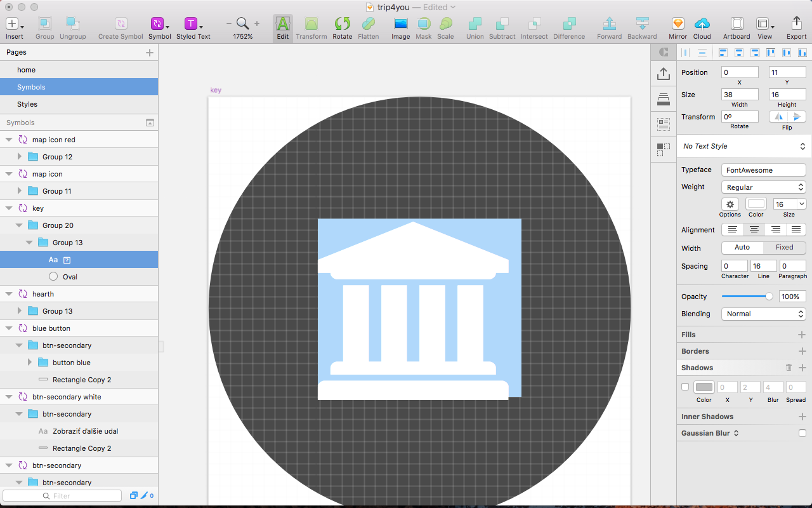The image size is (812, 508).
Task: Select the Create Symbol tool
Action: (x=120, y=27)
